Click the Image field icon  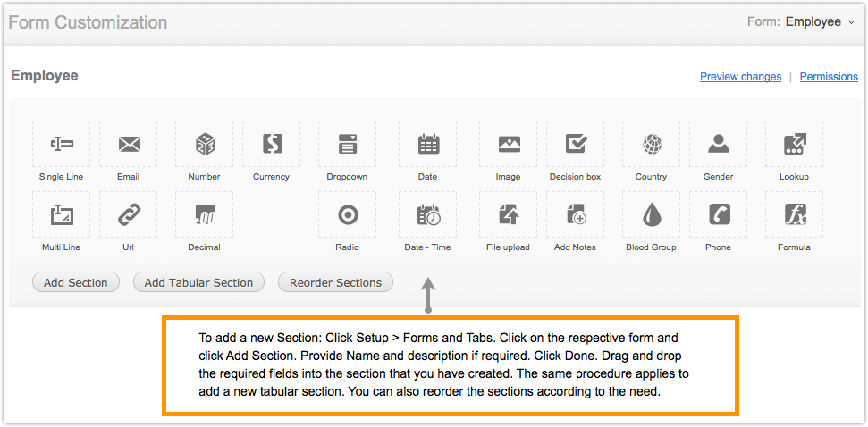[x=508, y=144]
